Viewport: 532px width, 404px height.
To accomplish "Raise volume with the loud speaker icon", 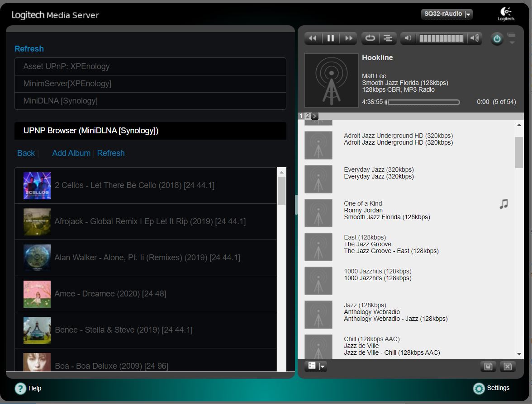I will 475,38.
